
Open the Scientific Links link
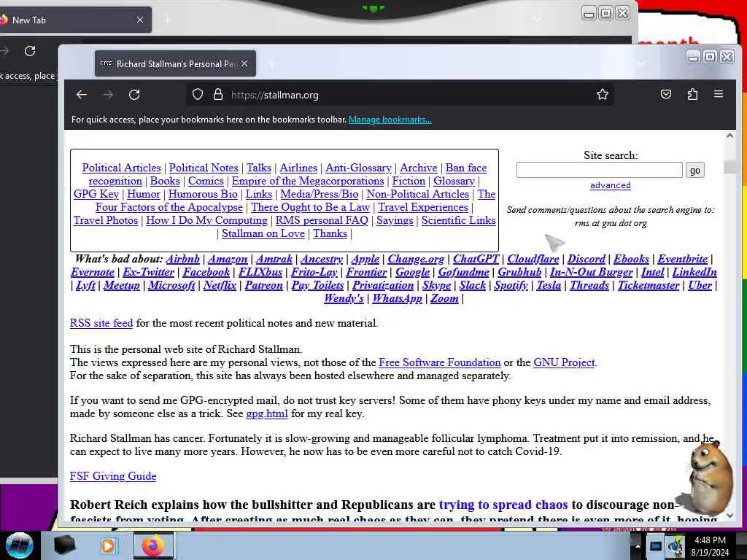pyautogui.click(x=458, y=220)
